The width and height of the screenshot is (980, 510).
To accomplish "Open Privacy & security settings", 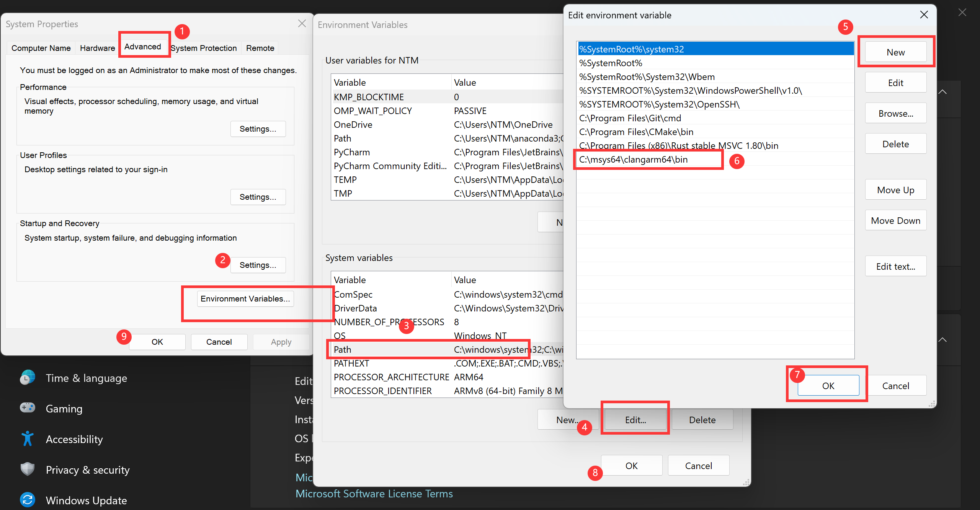I will (87, 469).
